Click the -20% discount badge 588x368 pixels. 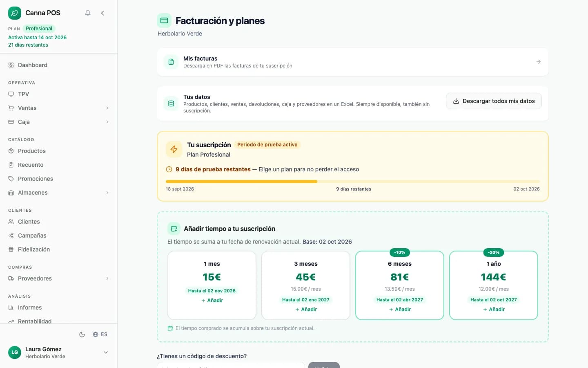494,252
